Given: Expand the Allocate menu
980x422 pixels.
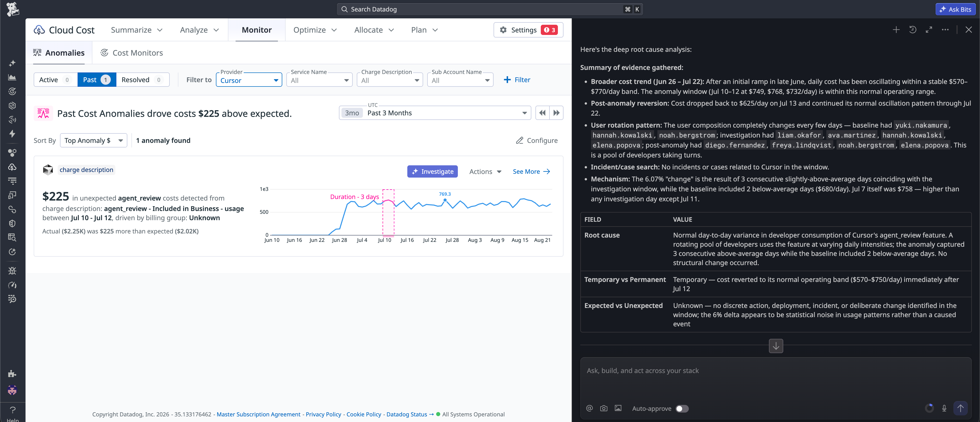Looking at the screenshot, I should (x=374, y=30).
